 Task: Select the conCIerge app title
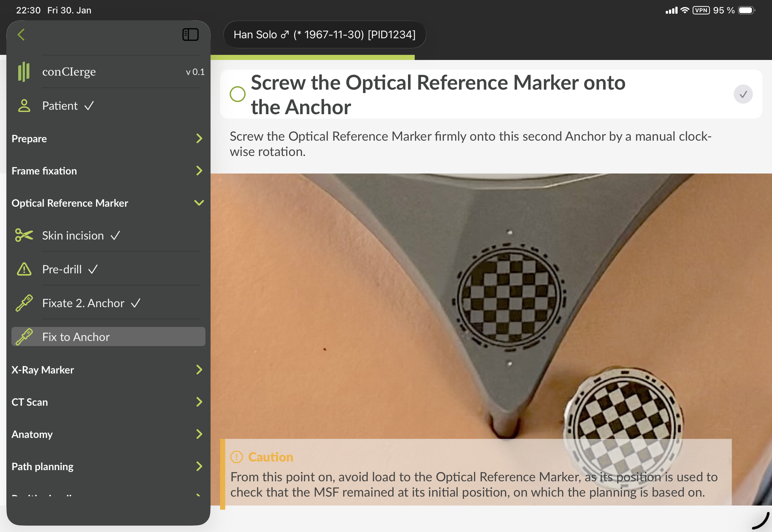(69, 72)
